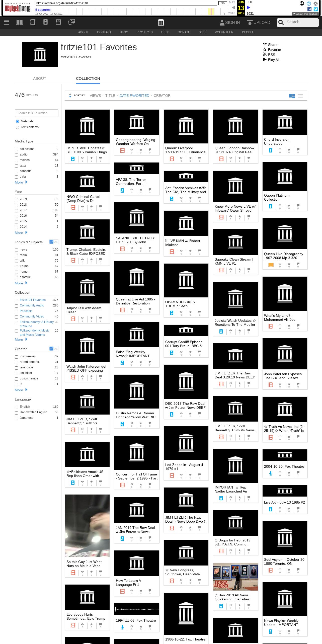This screenshot has height=644, width=322.
Task: Expand More under Media Type
Action: coord(21,182)
